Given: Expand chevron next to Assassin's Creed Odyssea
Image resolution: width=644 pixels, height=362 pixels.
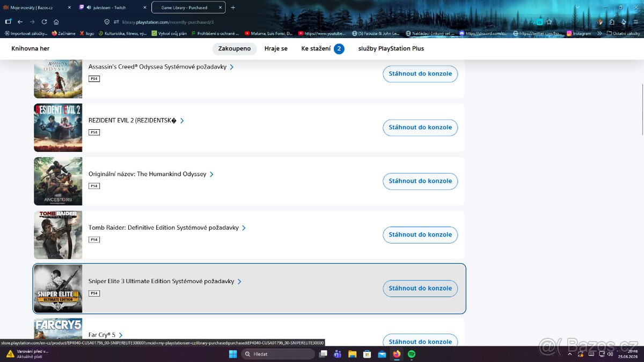Looking at the screenshot, I should click(x=232, y=67).
